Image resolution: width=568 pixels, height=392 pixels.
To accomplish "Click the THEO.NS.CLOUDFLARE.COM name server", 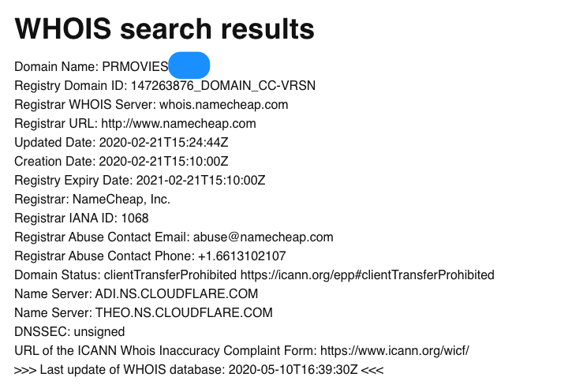I will [x=184, y=312].
